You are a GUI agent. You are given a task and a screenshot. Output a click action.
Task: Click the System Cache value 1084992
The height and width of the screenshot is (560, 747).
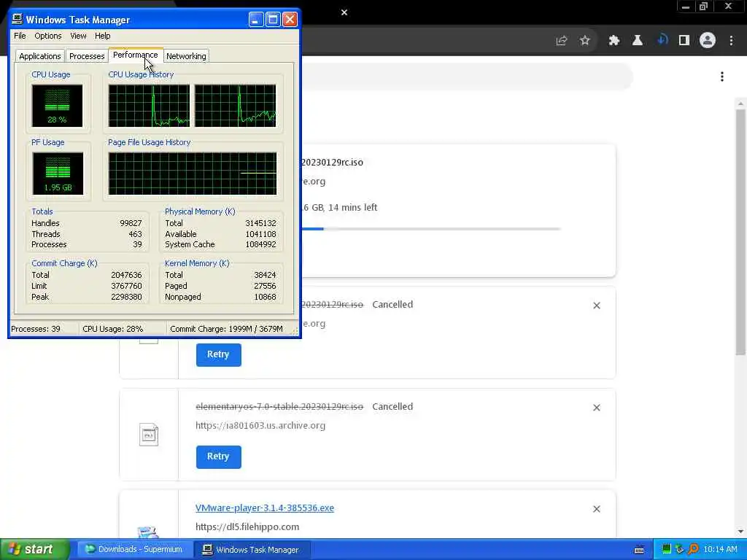[x=260, y=245]
